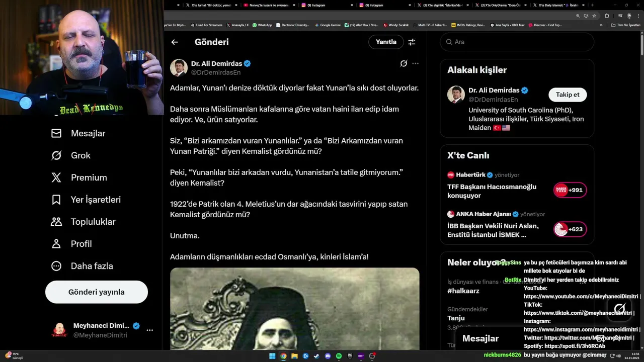Open Steam from the taskbar
644x362 pixels.
[x=316, y=356]
